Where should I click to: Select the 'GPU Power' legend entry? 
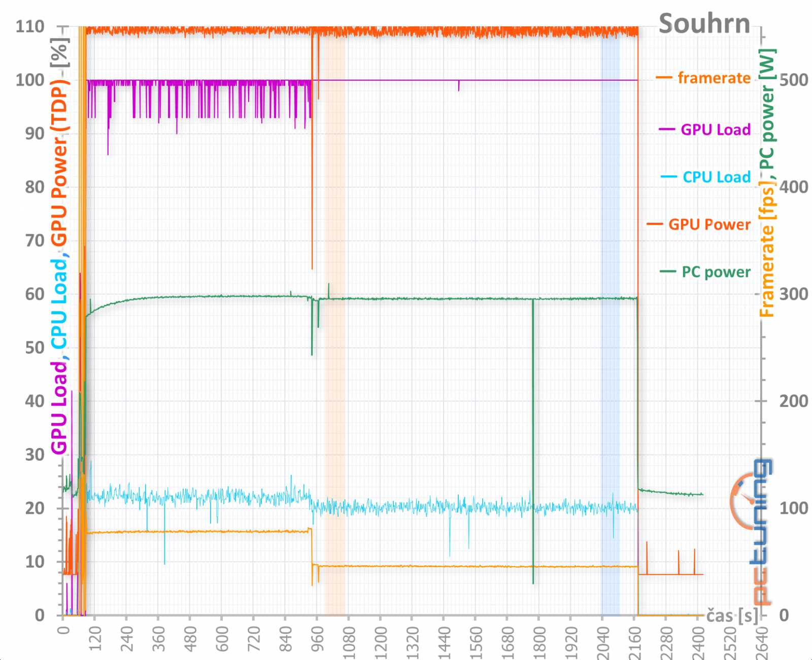pyautogui.click(x=709, y=225)
